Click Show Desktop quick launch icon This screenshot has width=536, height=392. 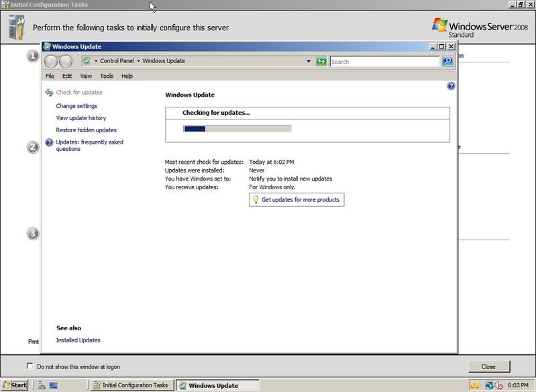click(53, 385)
